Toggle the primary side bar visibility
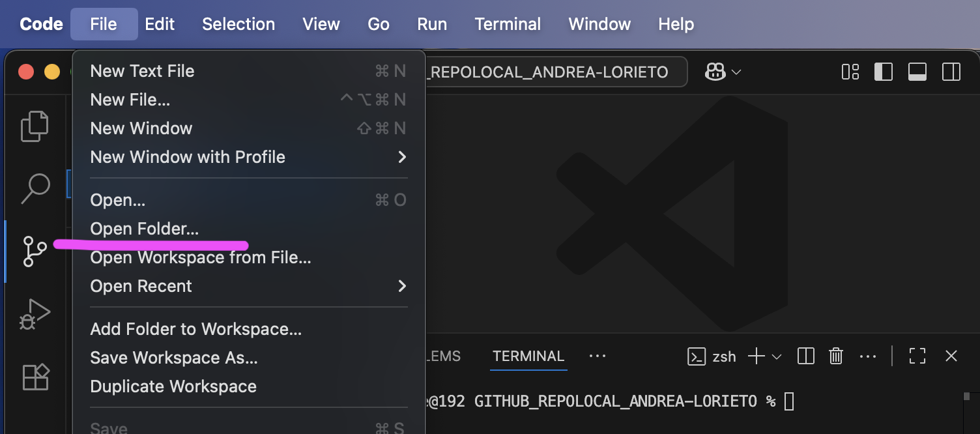The height and width of the screenshot is (434, 980). [x=884, y=72]
